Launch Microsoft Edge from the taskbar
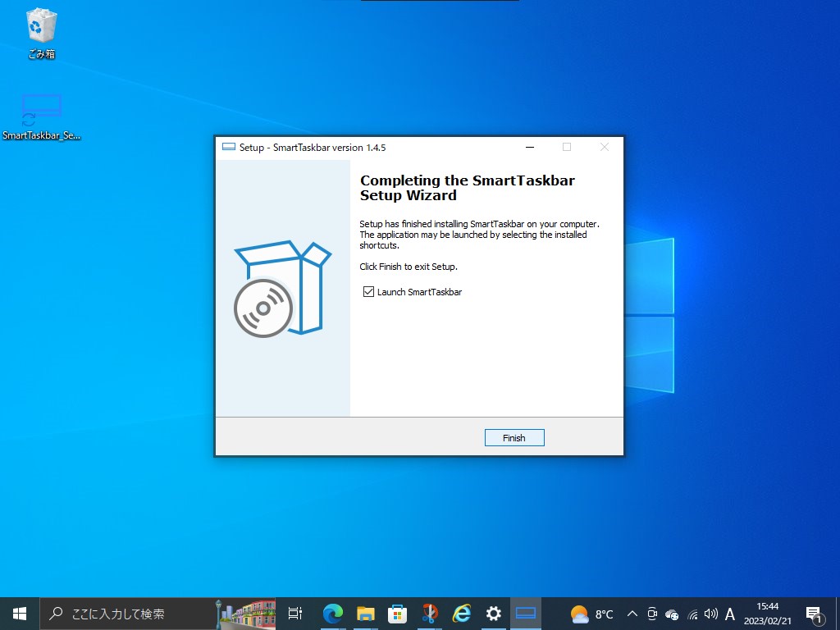This screenshot has height=630, width=840. pyautogui.click(x=332, y=613)
